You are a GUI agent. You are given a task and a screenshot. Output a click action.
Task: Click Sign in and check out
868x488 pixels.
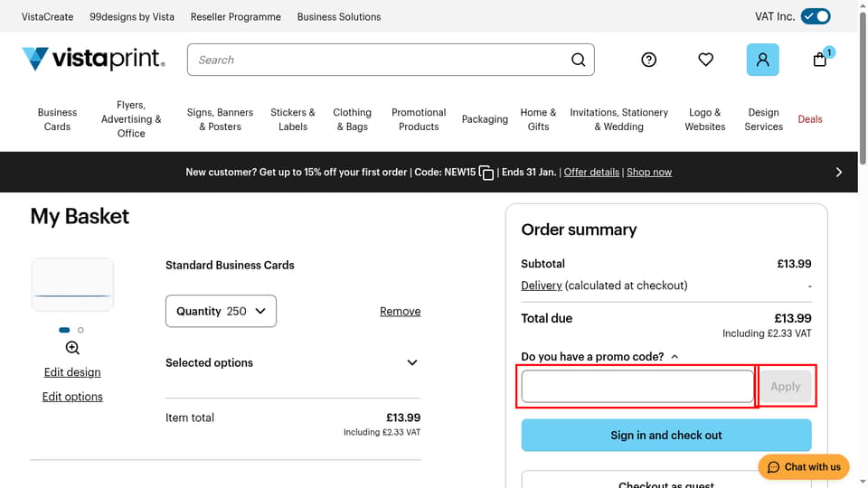tap(666, 435)
